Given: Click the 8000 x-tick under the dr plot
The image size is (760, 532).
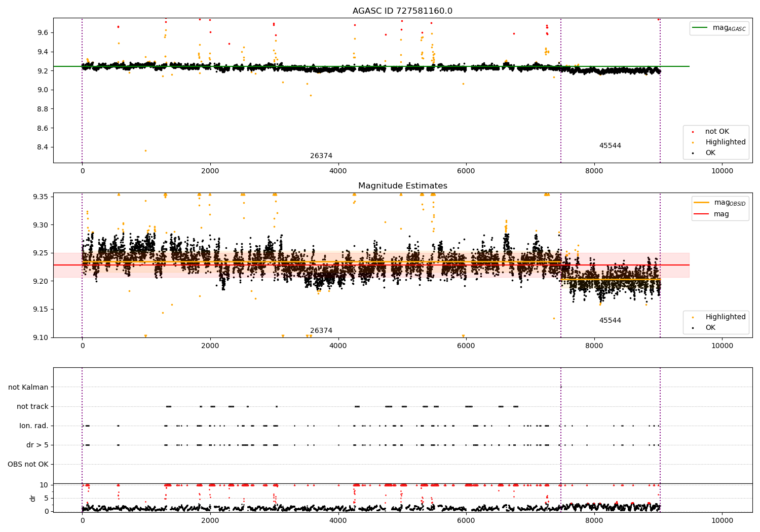Looking at the screenshot, I should point(594,520).
